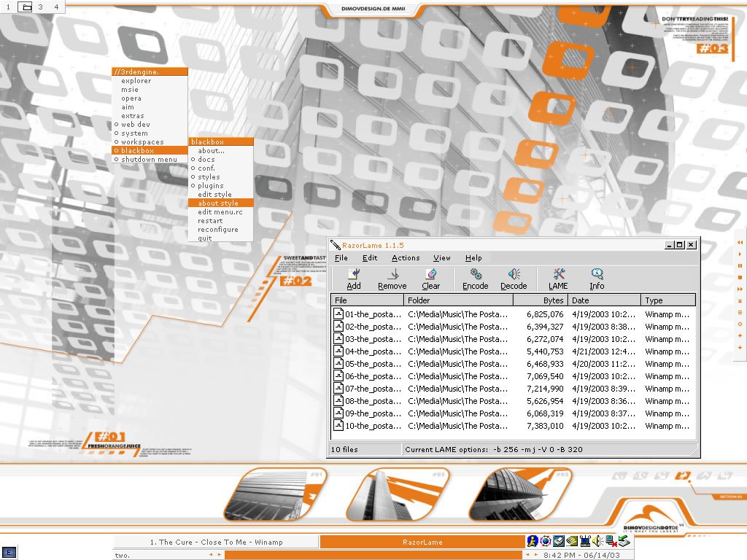
Task: Expand the system submenu
Action: pos(150,133)
